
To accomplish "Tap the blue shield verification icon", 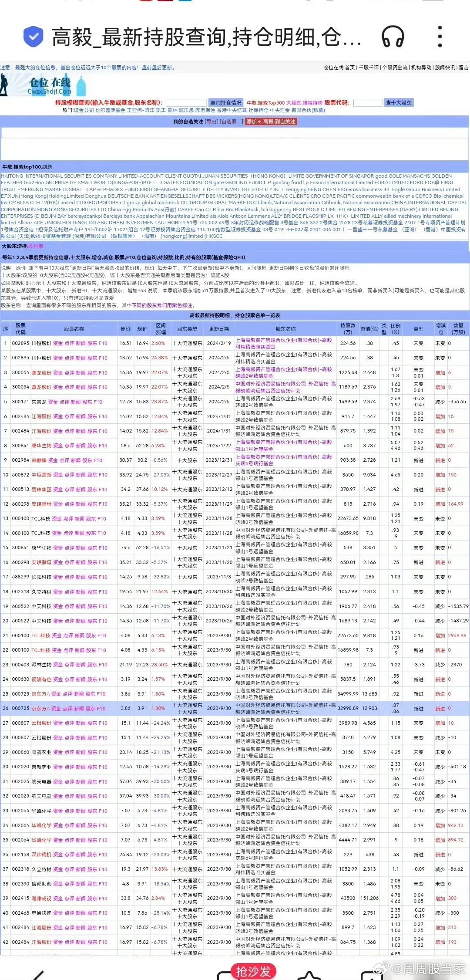I will pos(33,37).
